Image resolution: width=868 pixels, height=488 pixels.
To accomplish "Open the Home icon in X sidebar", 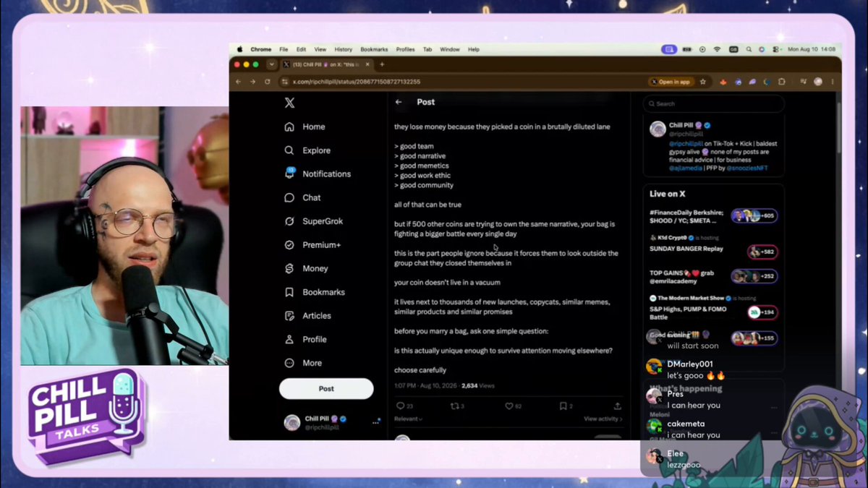I will click(289, 127).
